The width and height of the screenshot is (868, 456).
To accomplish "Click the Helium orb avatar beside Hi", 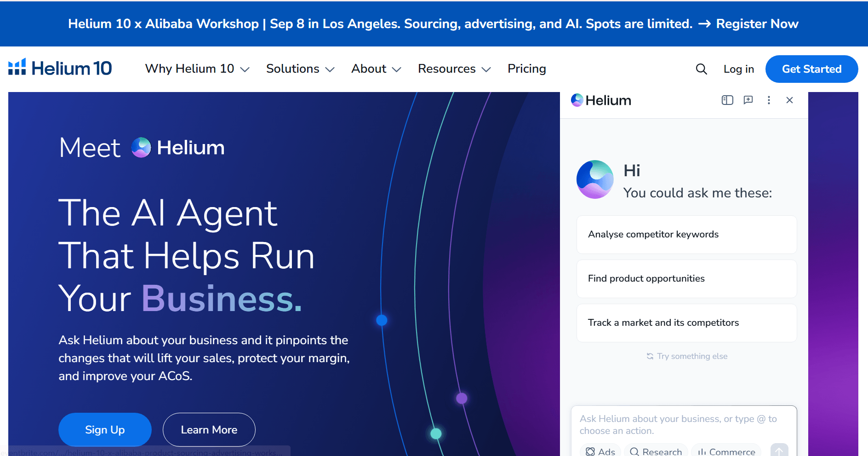I will pos(595,179).
